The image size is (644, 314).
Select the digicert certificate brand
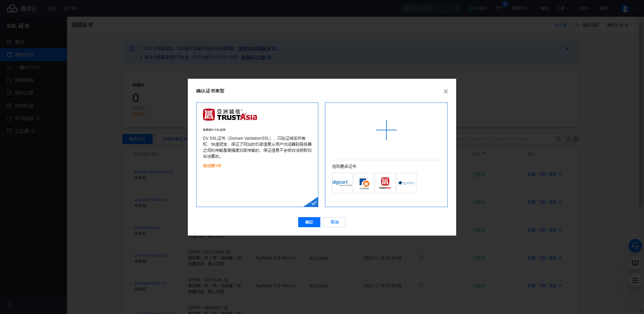click(x=342, y=183)
